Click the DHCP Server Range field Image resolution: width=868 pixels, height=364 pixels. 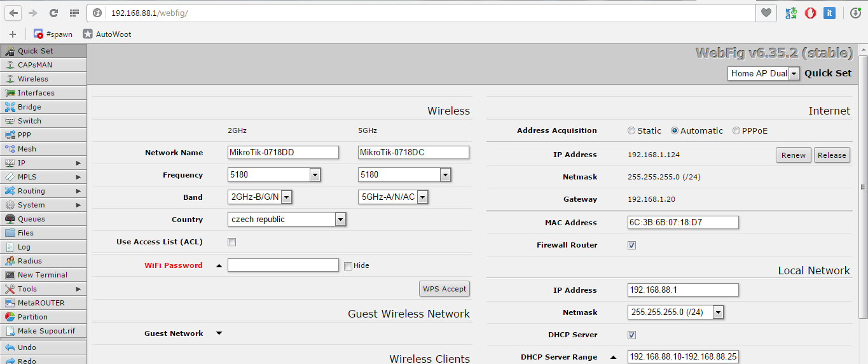pos(683,357)
